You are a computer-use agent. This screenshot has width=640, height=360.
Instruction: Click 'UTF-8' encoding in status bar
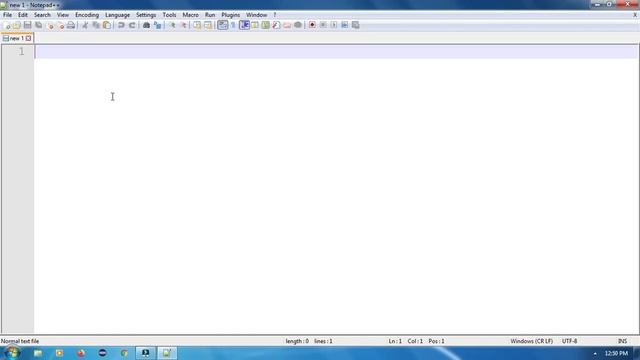(x=569, y=341)
